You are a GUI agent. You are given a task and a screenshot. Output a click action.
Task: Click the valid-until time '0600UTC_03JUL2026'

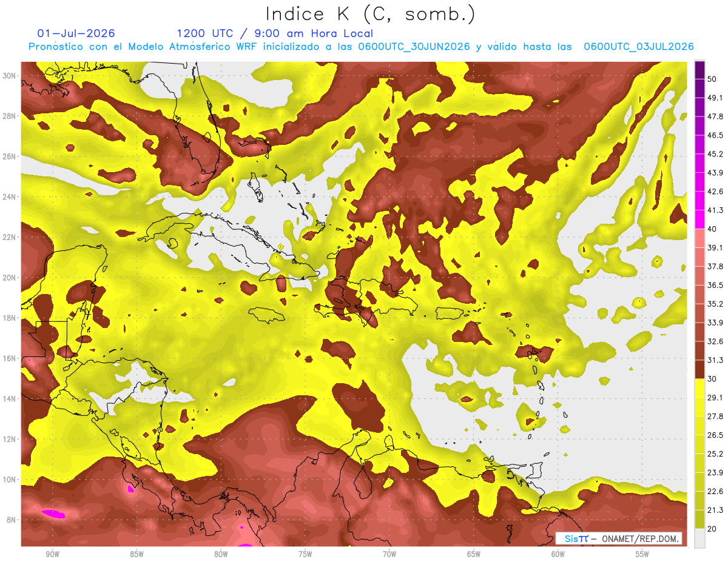tap(639, 47)
